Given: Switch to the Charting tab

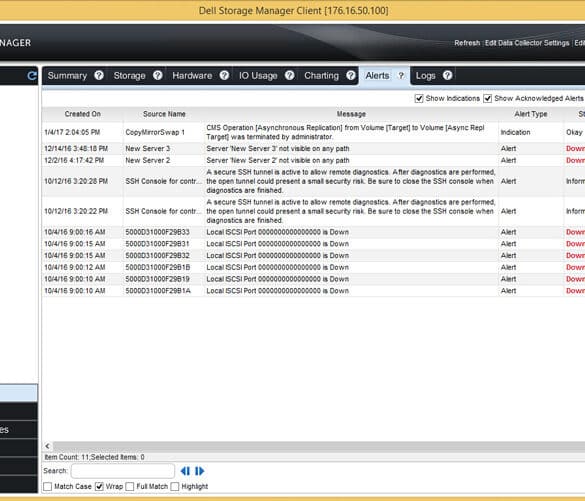Looking at the screenshot, I should [322, 76].
